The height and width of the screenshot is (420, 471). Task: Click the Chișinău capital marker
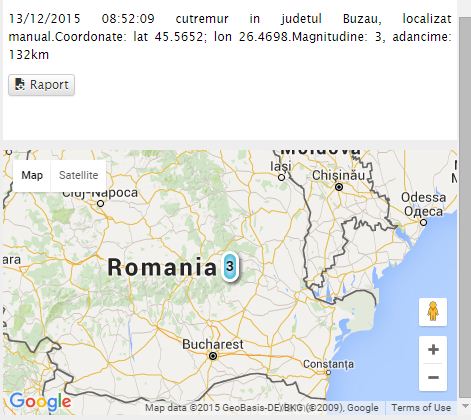[339, 187]
